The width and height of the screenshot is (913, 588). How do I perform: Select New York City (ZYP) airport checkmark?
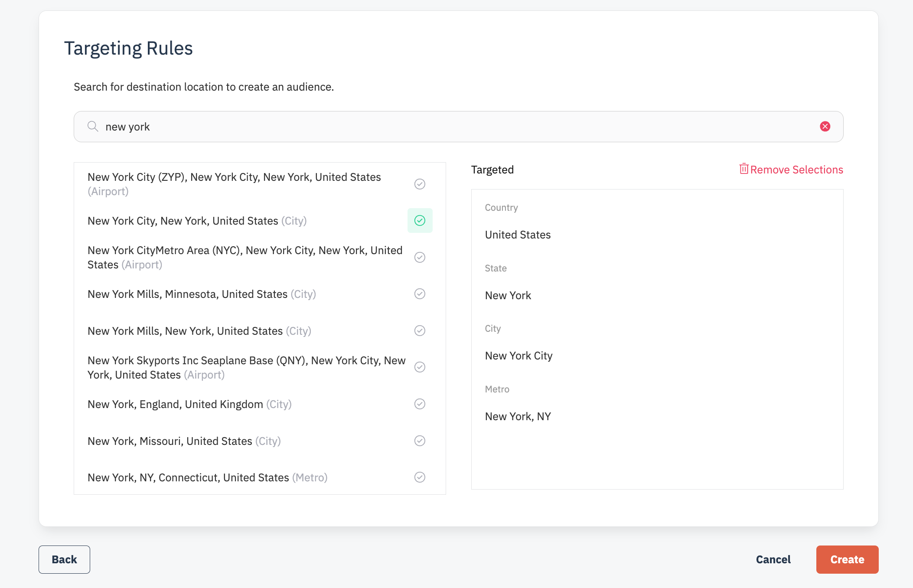pyautogui.click(x=420, y=184)
